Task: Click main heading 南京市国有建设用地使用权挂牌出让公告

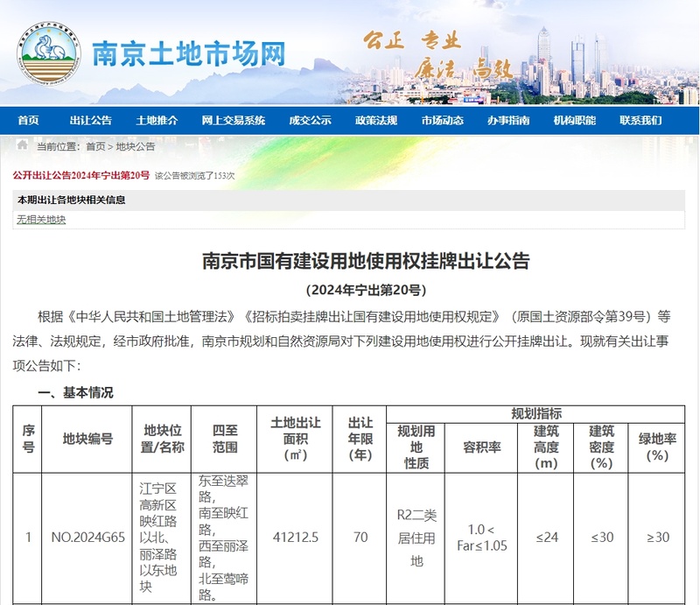Action: pyautogui.click(x=366, y=261)
